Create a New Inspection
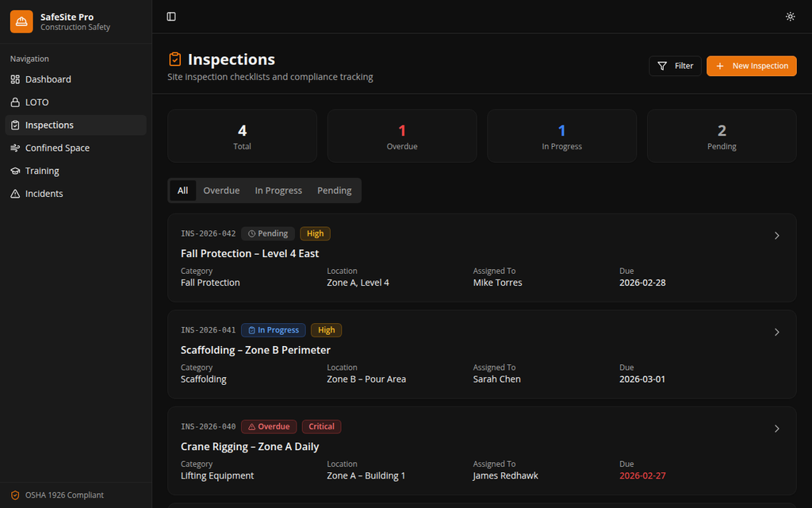This screenshot has width=812, height=508. [x=751, y=66]
